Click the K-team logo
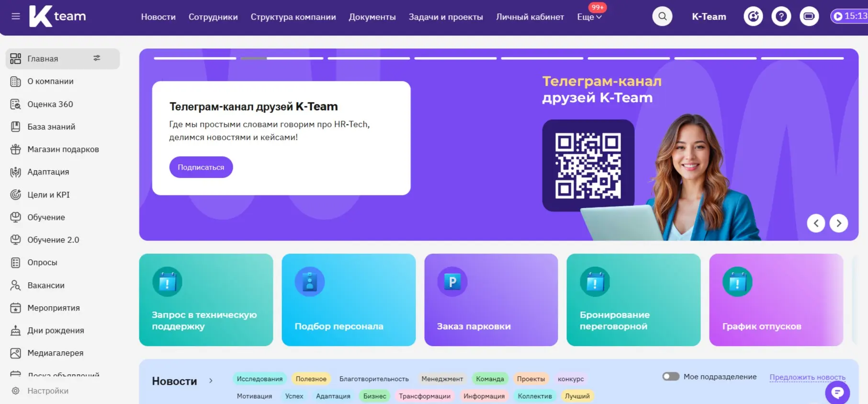This screenshot has height=404, width=868. [57, 16]
